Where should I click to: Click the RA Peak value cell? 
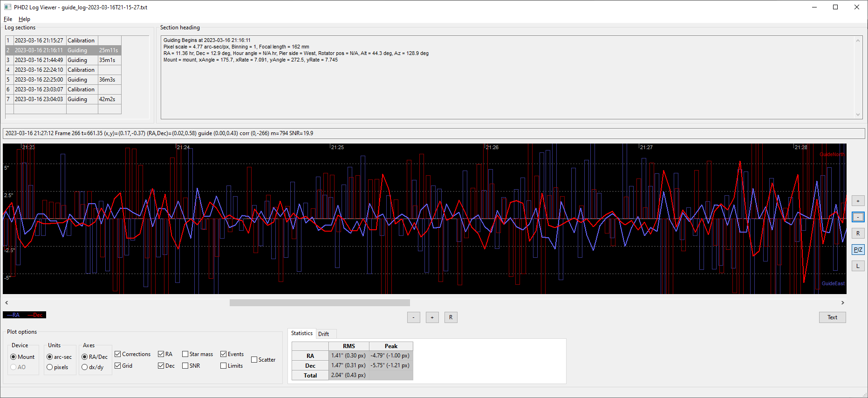tap(390, 356)
